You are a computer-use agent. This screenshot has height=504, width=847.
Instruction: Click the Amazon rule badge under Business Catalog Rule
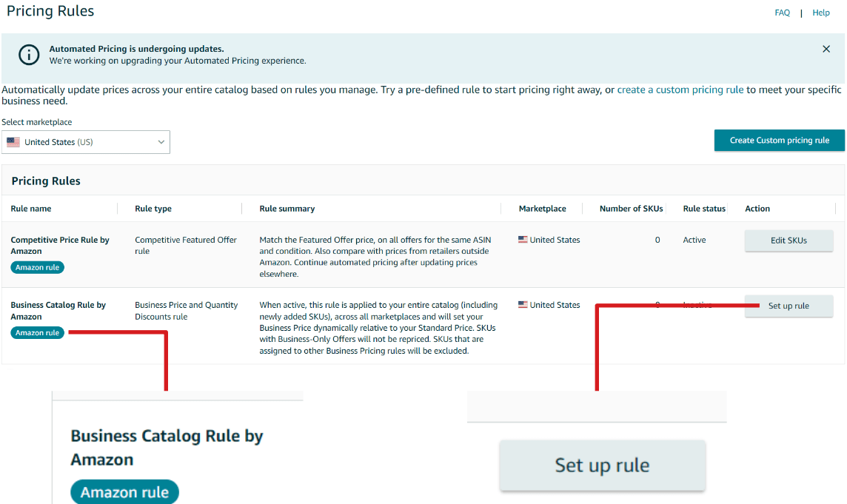37,332
